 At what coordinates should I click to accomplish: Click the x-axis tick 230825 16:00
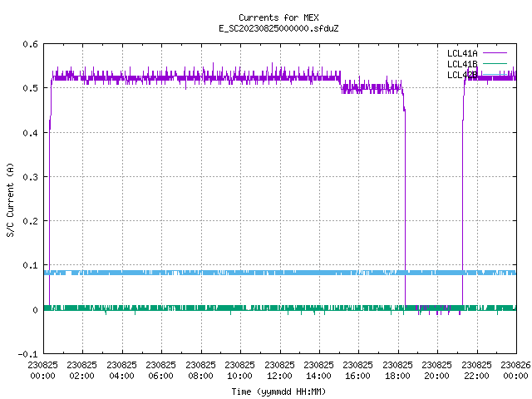[358, 370]
